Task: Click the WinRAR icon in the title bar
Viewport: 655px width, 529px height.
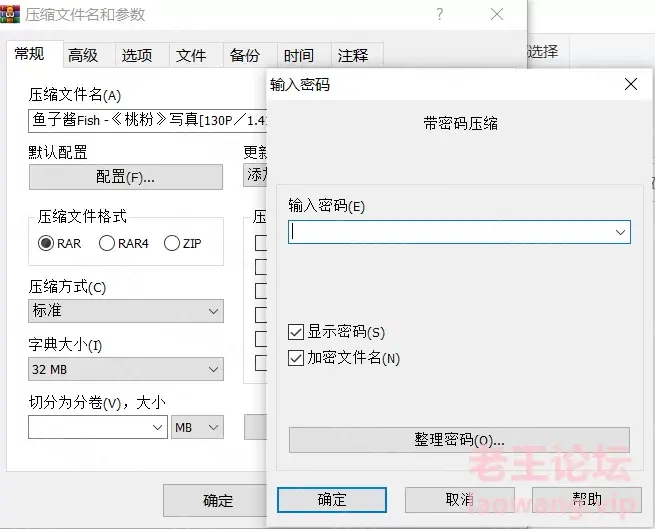Action: coord(9,13)
